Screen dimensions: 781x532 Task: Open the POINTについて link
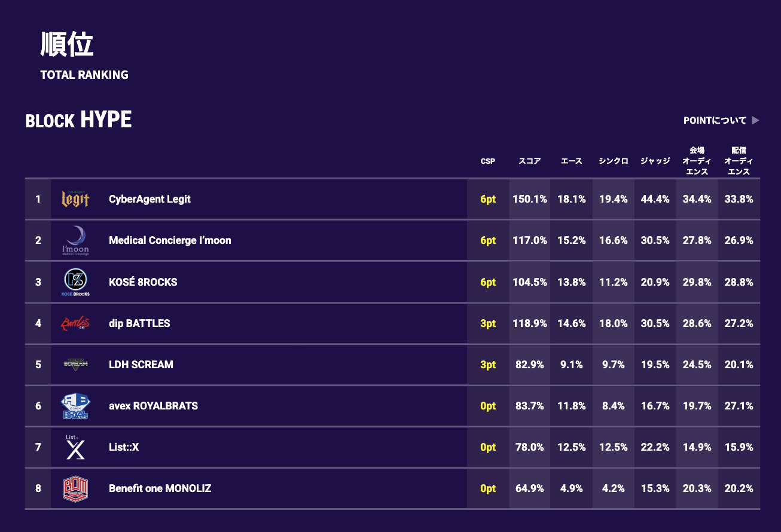pyautogui.click(x=715, y=121)
